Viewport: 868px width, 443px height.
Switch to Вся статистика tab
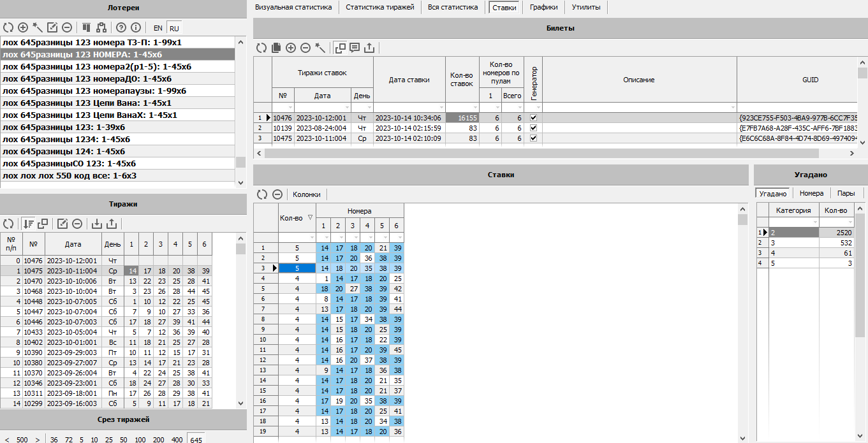tap(453, 8)
